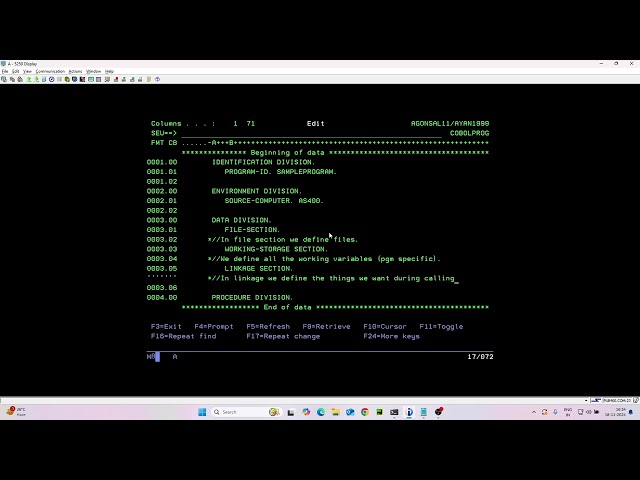
Task: Click the PROGRAM-ID. SAMPLEPROGRAM line
Action: pos(280,172)
